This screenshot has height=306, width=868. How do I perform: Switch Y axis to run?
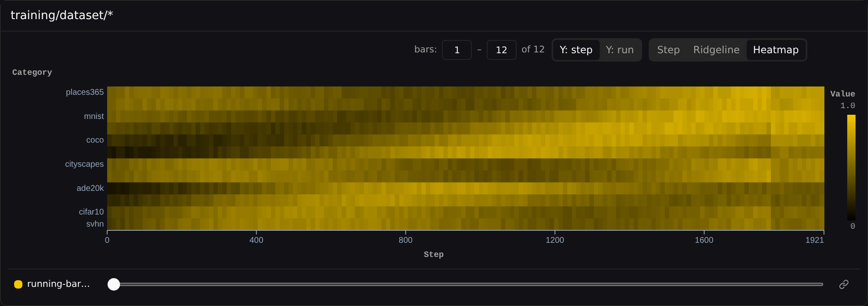[620, 50]
